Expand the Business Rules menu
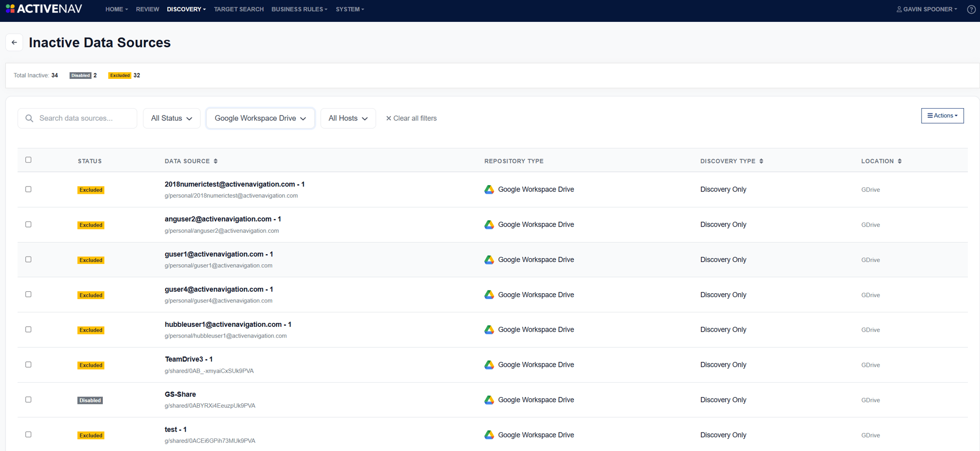This screenshot has height=451, width=980. point(299,9)
